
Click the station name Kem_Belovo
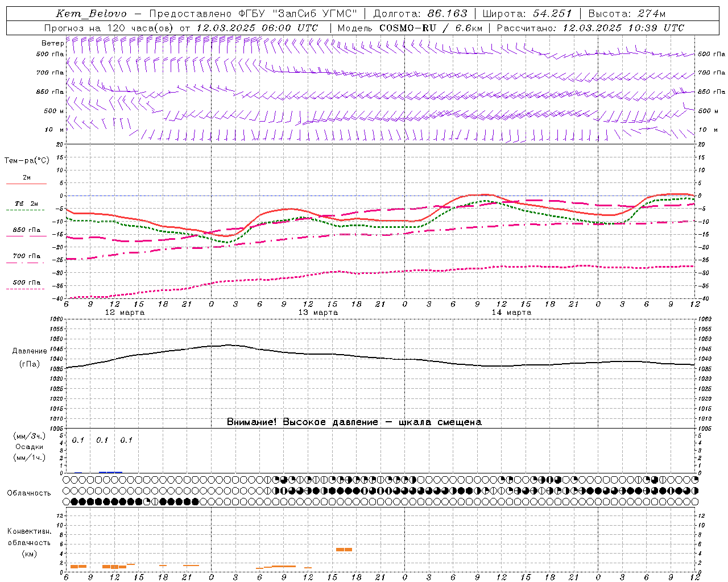[91, 14]
